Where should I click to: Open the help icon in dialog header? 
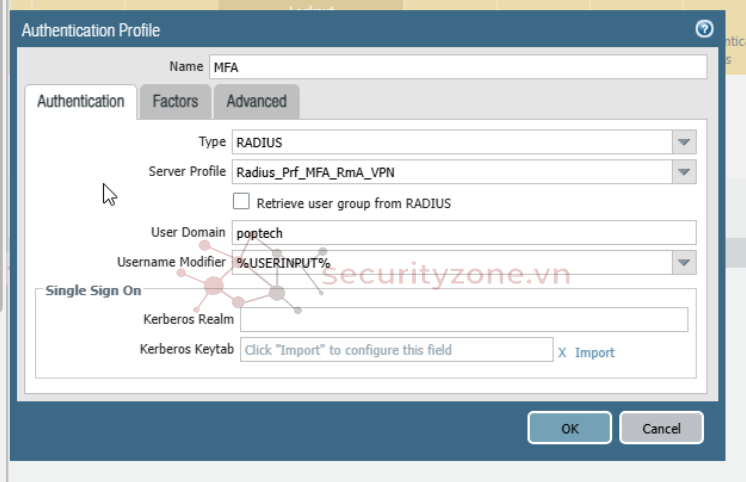coord(704,29)
